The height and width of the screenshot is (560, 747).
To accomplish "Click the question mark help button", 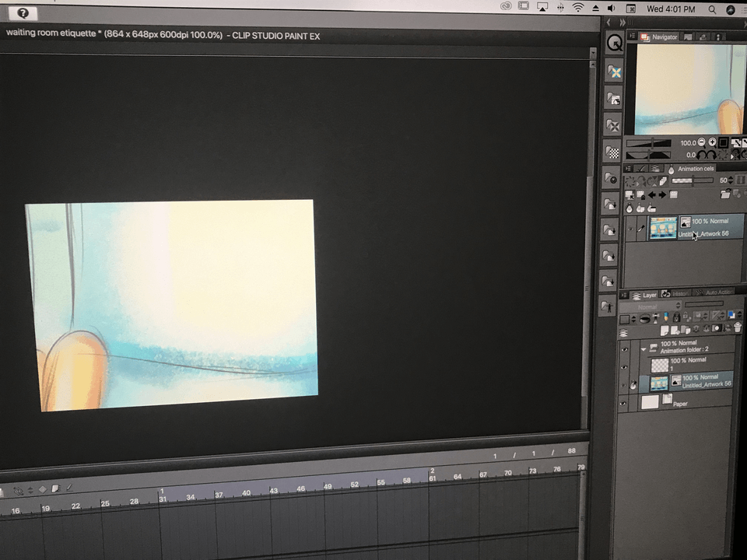I will coord(23,13).
